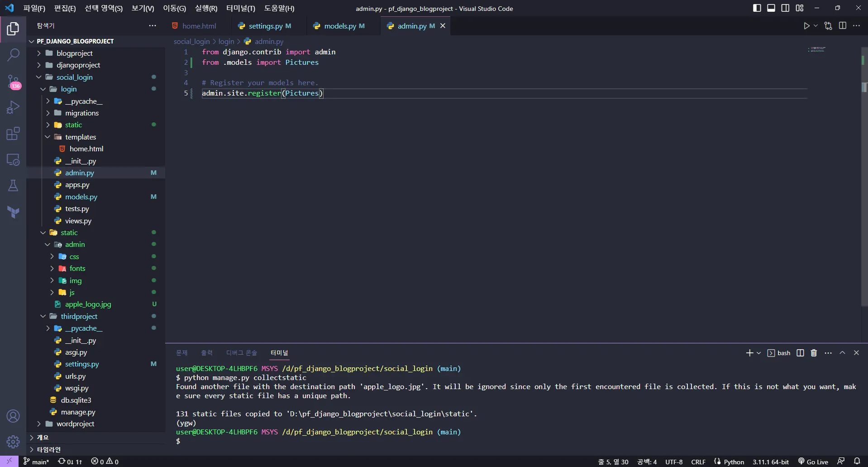
Task: Kill the terminal with trash icon
Action: click(x=814, y=353)
